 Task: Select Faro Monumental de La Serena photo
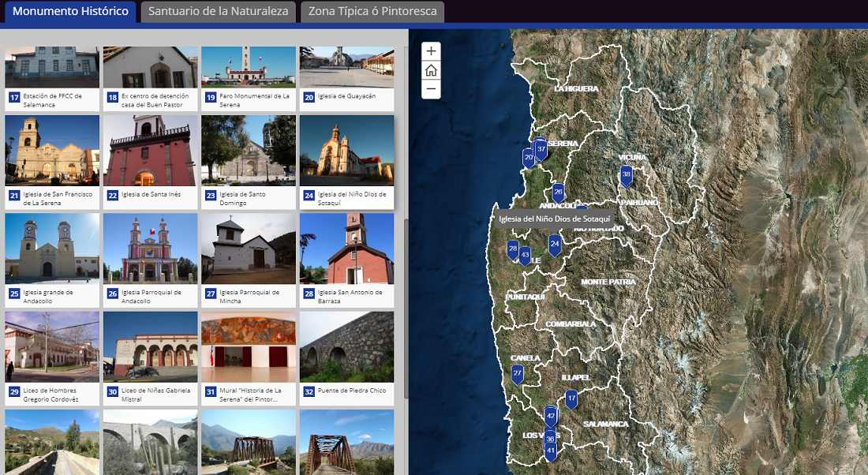point(248,67)
